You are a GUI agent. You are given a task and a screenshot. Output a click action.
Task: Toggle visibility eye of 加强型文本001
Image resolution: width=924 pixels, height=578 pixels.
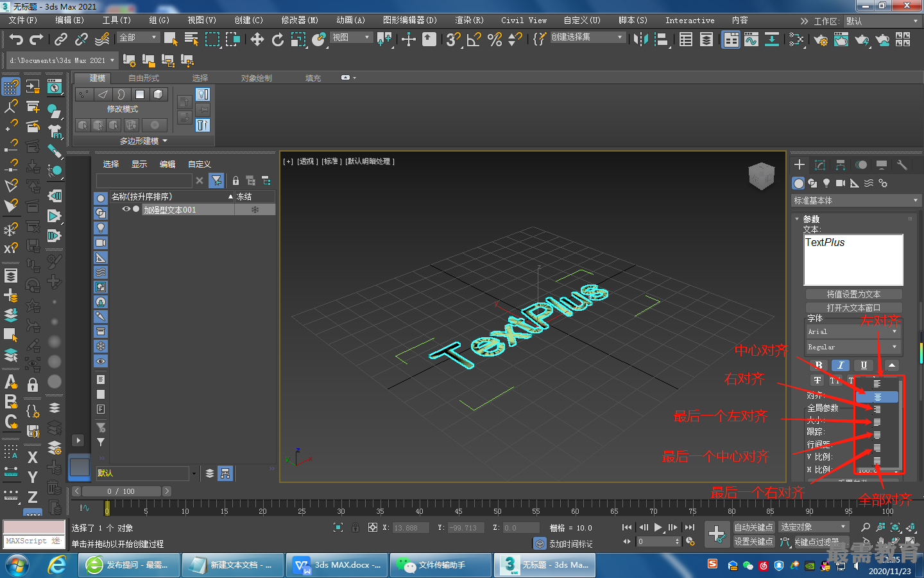tap(126, 209)
